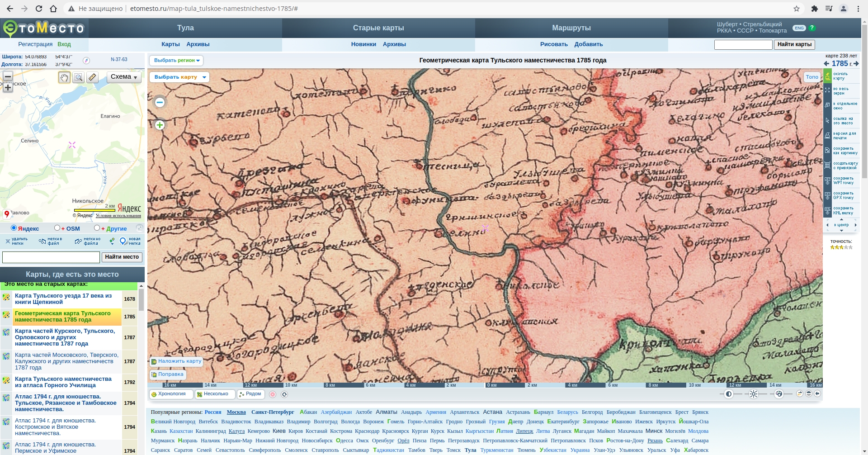Screen dimensions: 868x455
Task: Open the Маршруты tab
Action: (x=571, y=28)
